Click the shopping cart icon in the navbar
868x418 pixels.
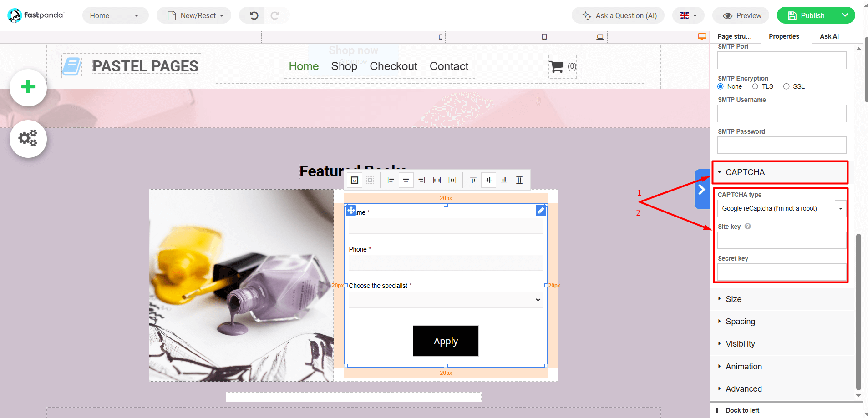coord(555,66)
